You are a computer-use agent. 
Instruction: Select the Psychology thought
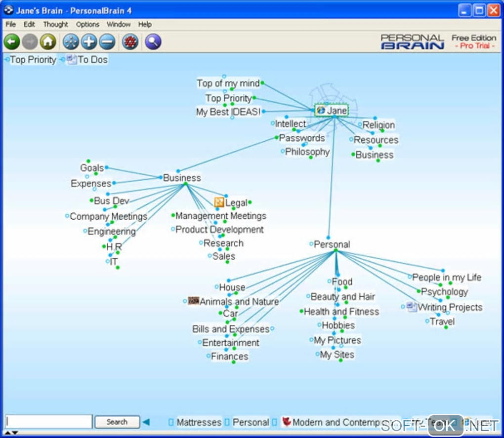point(445,292)
